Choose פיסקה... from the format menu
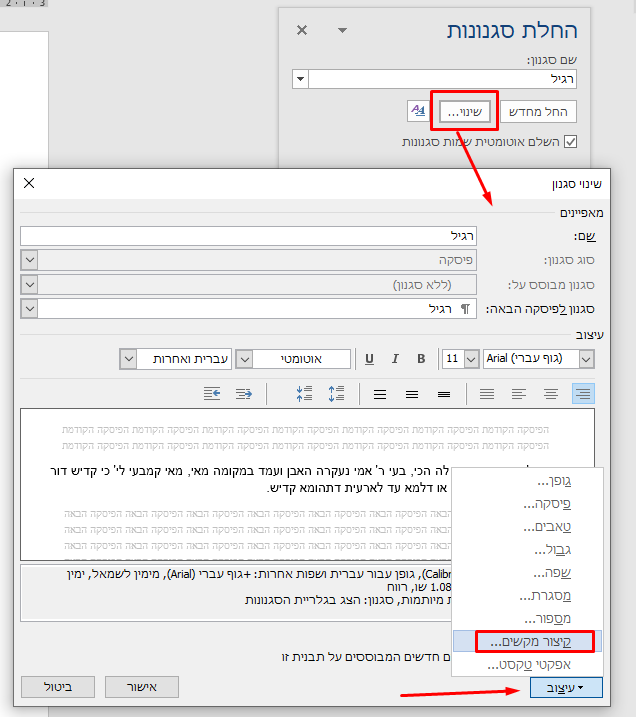 pos(527,504)
